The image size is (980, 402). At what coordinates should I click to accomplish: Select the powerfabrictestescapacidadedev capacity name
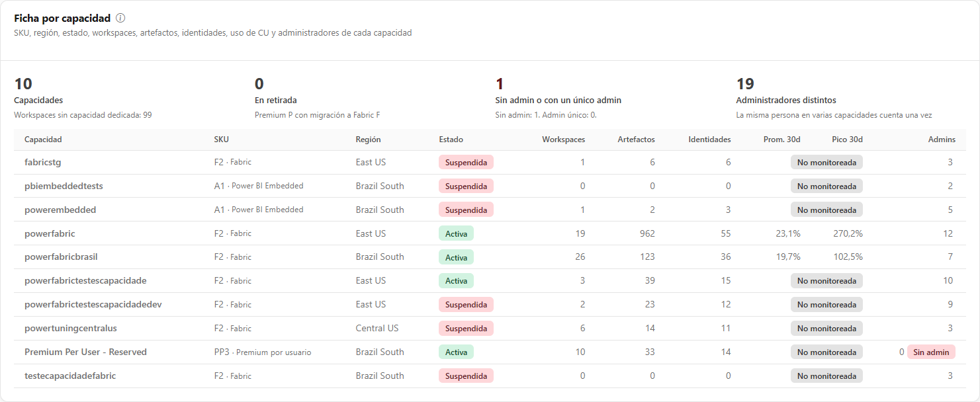(x=93, y=304)
